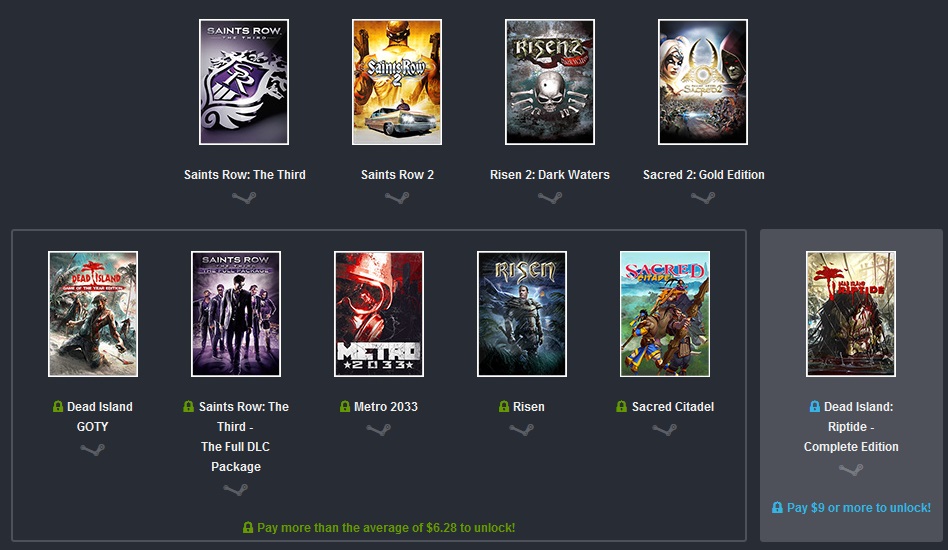Click the green lock beside the average-price message
Screen dimensions: 948x550
click(248, 528)
